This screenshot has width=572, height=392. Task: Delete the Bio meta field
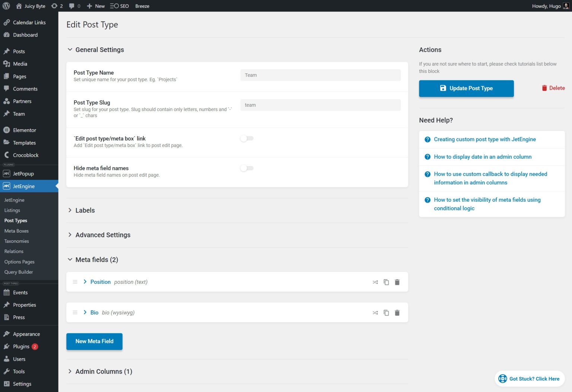pyautogui.click(x=397, y=312)
